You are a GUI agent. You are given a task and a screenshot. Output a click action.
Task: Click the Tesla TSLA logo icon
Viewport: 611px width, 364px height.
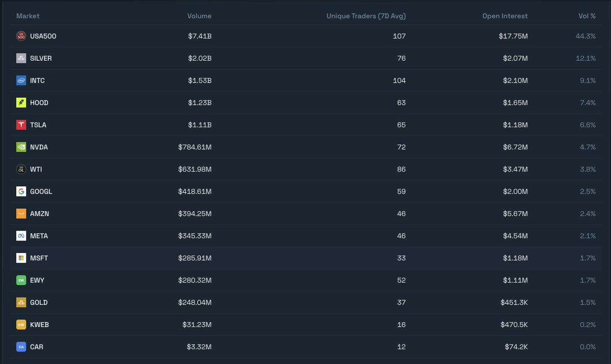(21, 125)
